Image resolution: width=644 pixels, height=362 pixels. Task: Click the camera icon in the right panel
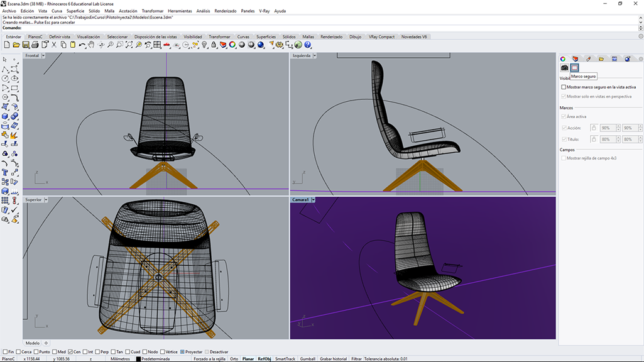click(564, 68)
